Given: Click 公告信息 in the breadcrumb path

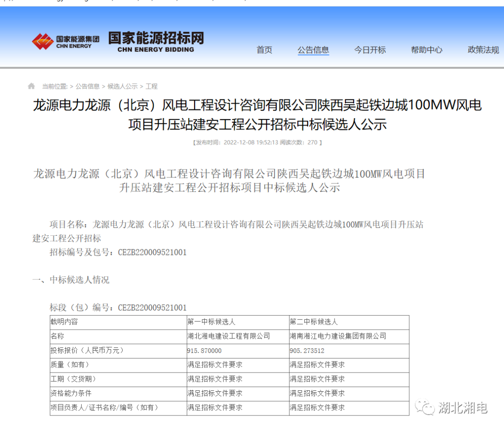Looking at the screenshot, I should pos(87,86).
